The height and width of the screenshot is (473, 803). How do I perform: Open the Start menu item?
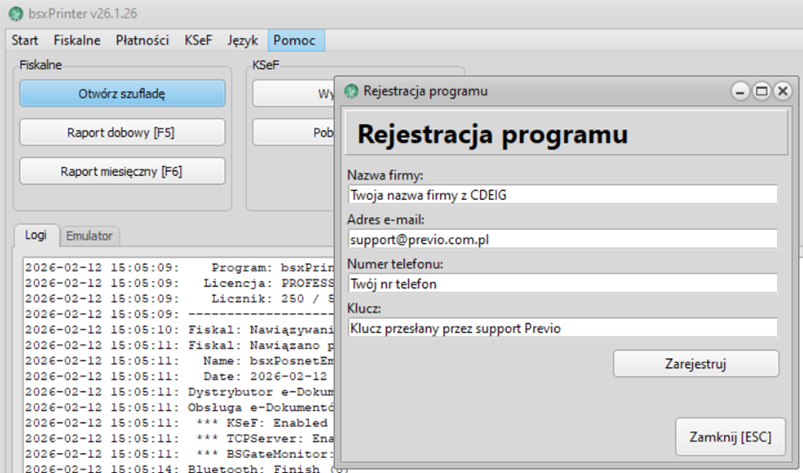[x=25, y=41]
